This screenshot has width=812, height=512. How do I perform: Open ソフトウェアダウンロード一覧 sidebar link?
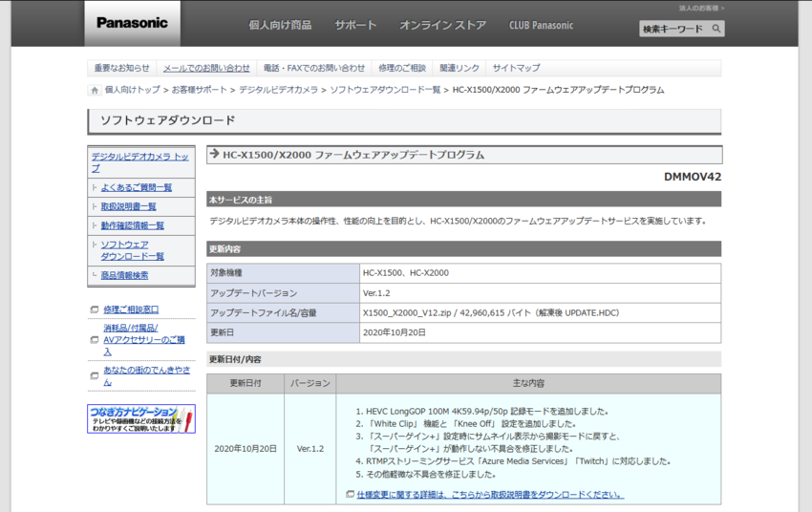pos(132,250)
